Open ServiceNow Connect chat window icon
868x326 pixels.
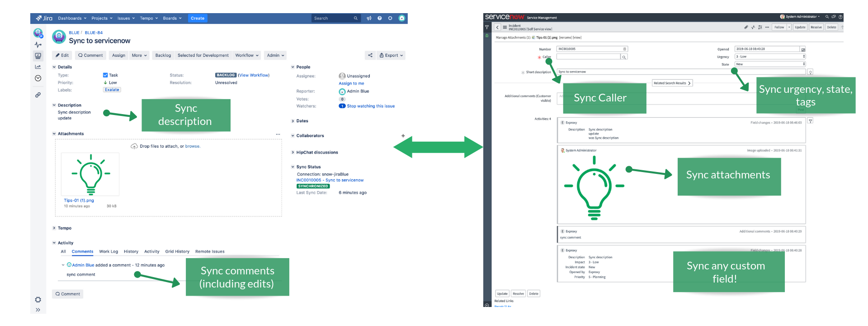tap(834, 17)
